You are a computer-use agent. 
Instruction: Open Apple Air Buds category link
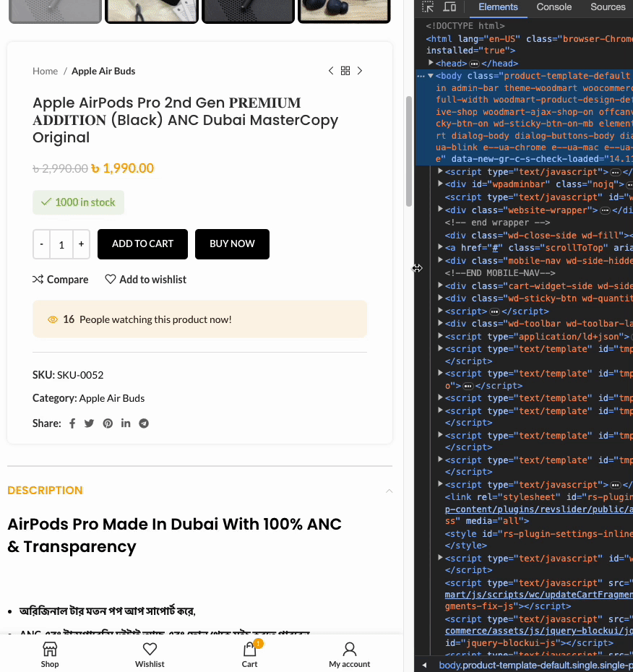pyautogui.click(x=112, y=399)
